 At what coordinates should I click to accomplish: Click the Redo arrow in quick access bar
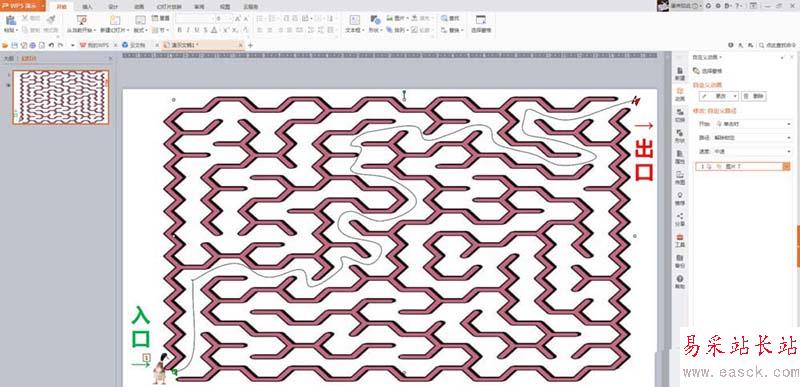(x=60, y=45)
